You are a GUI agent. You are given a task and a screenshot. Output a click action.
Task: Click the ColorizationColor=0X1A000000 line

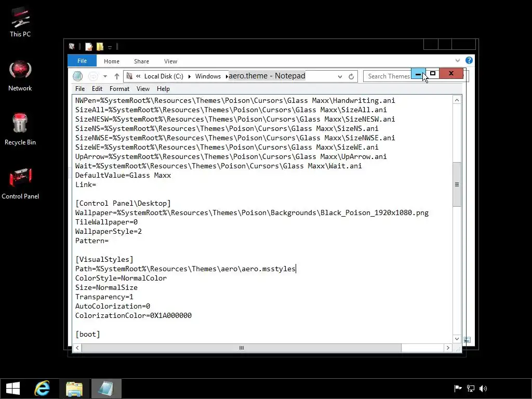(134, 315)
